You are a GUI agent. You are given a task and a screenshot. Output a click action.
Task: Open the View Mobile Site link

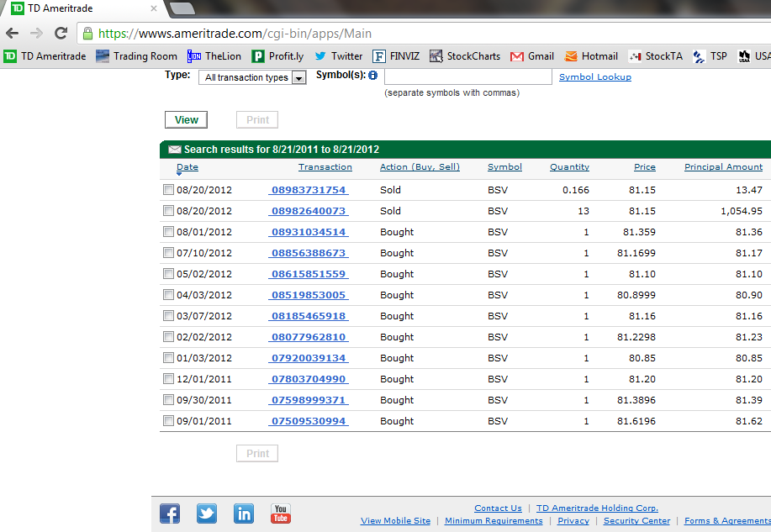pos(395,521)
